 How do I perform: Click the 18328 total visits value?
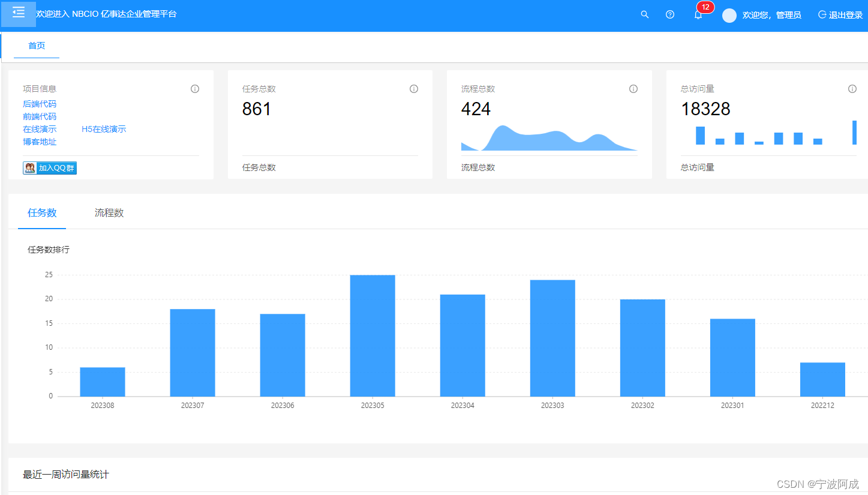[705, 109]
